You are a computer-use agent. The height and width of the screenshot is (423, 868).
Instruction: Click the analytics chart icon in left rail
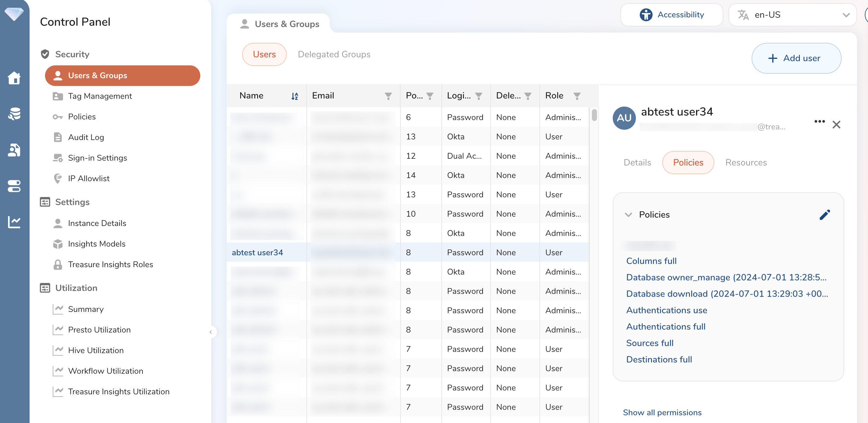[14, 221]
